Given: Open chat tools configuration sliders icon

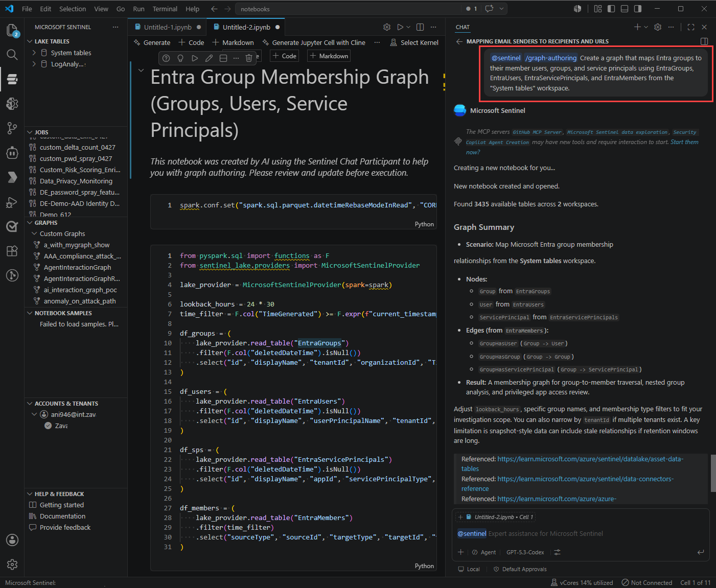Looking at the screenshot, I should 557,552.
